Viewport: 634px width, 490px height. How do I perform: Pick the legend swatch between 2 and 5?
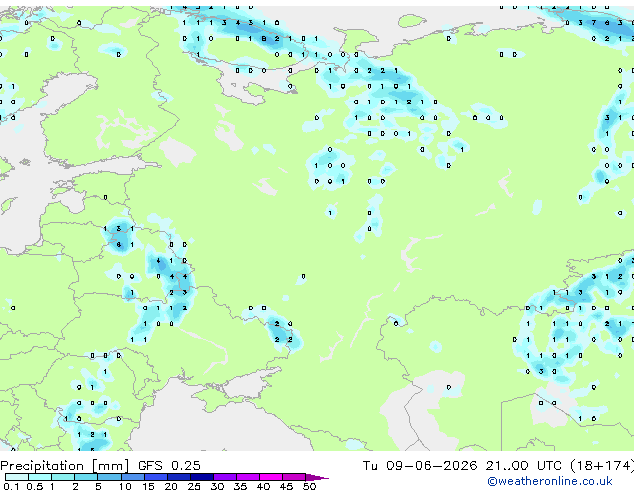point(86,477)
